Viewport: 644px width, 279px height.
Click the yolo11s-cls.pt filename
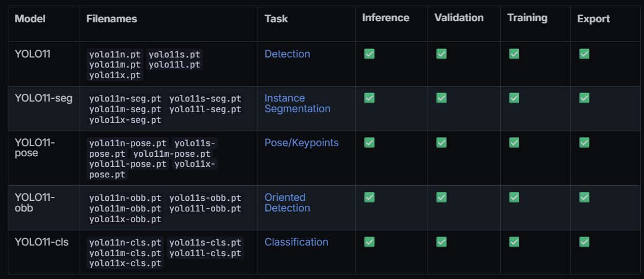tap(205, 243)
